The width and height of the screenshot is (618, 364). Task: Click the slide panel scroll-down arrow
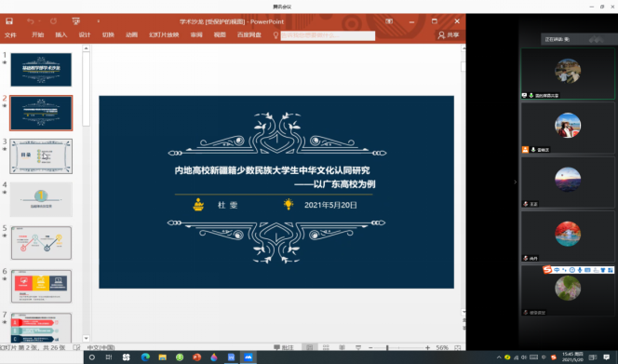(x=86, y=338)
